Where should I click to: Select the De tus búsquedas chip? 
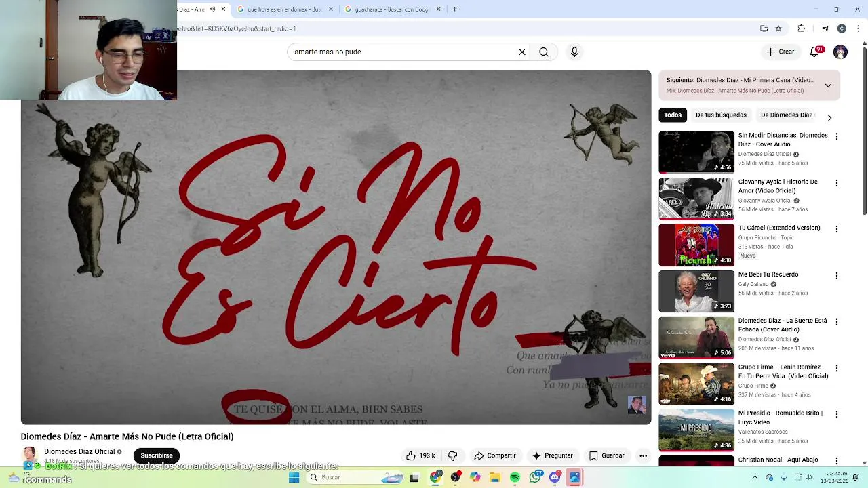pos(721,115)
